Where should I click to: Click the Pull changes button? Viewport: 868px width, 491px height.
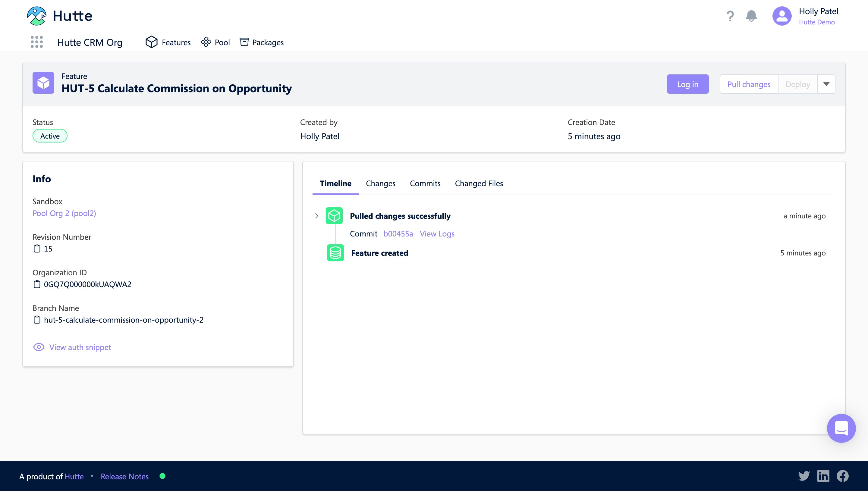click(x=748, y=84)
